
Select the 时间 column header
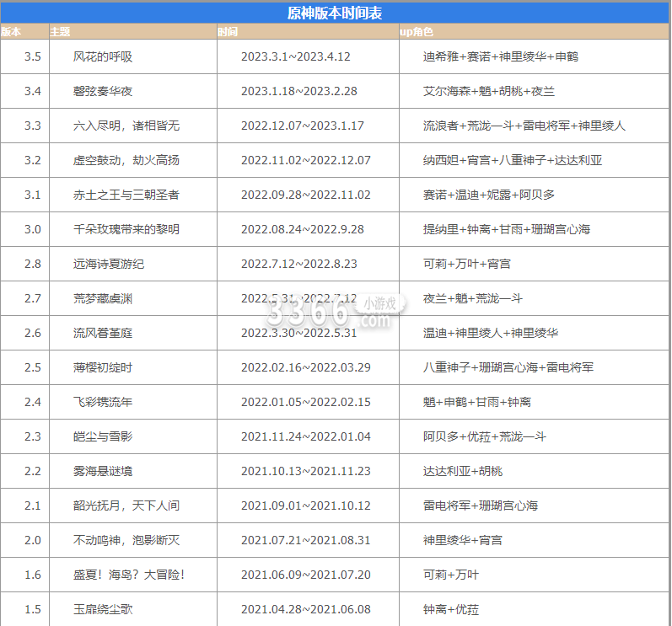(228, 32)
